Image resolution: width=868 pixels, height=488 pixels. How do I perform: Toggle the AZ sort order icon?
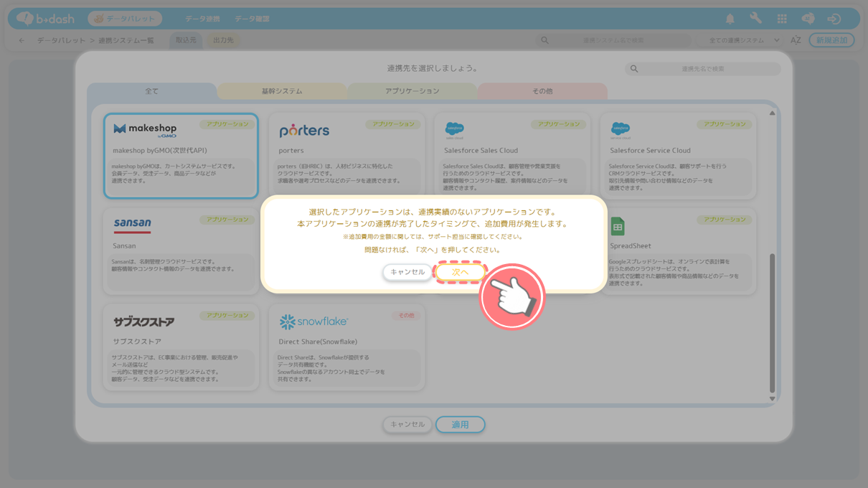[x=796, y=40]
